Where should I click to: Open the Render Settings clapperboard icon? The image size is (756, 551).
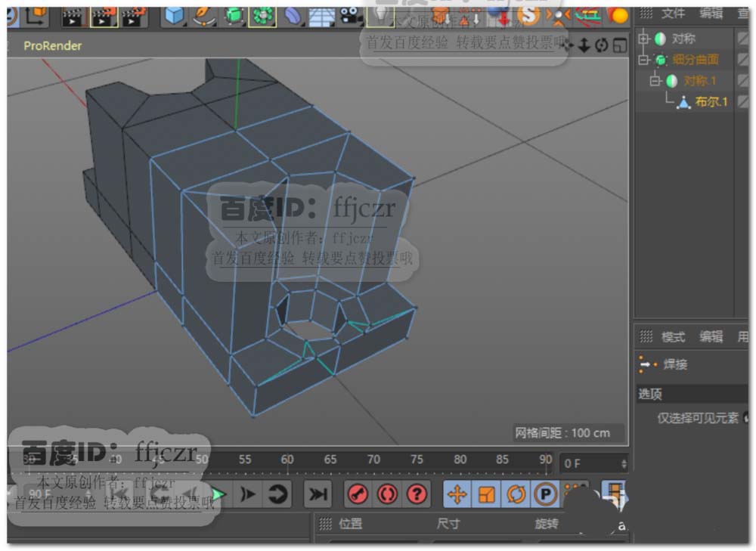tap(134, 17)
